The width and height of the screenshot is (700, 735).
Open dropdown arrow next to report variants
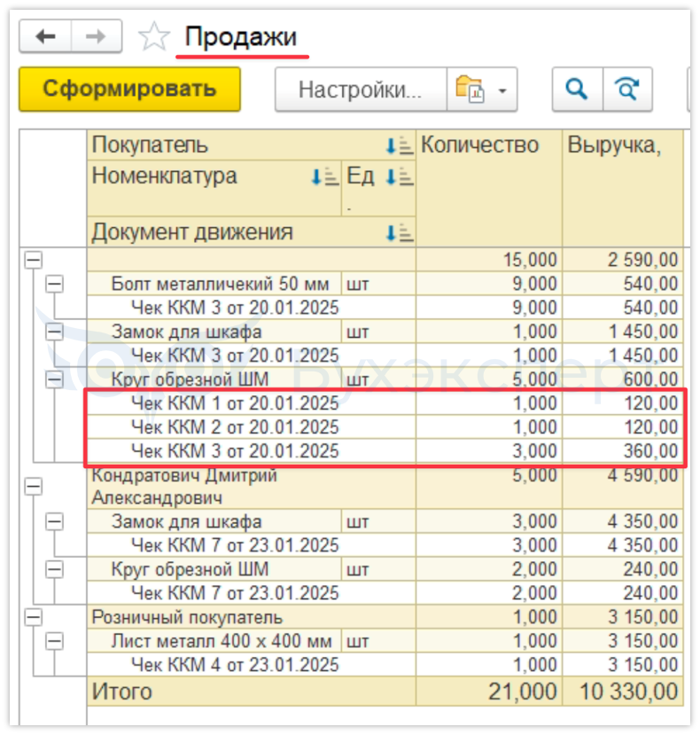(502, 90)
